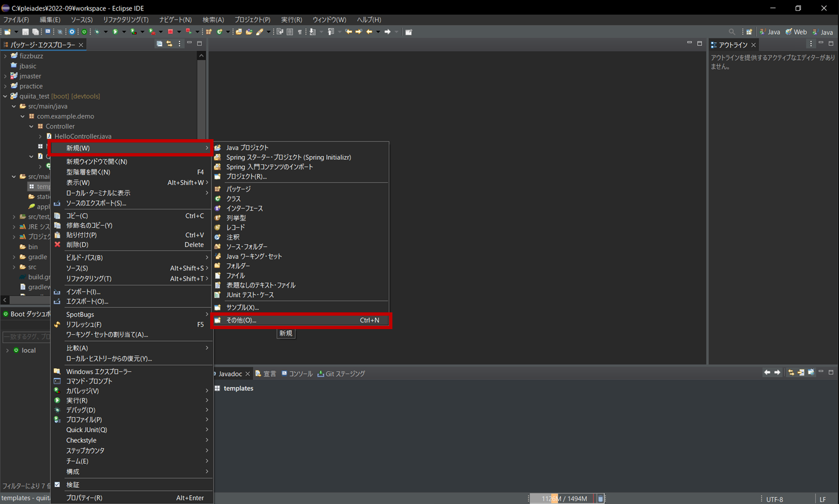Image resolution: width=839 pixels, height=504 pixels.
Task: Open ヘルプ(H) menu in menu bar
Action: point(369,20)
